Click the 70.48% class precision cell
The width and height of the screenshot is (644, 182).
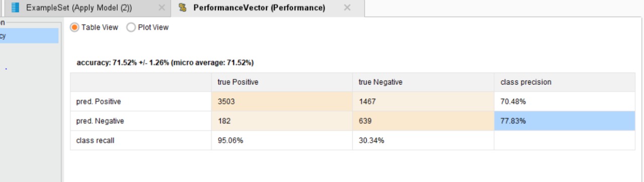(x=565, y=101)
